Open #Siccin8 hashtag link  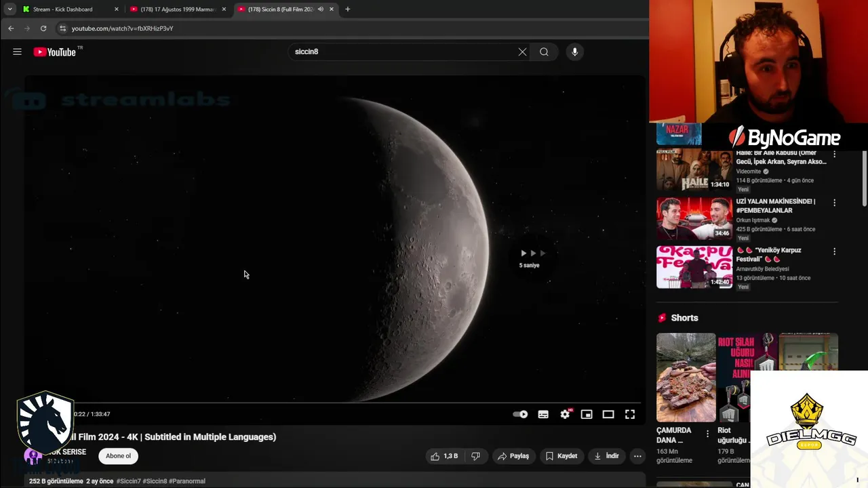point(155,481)
